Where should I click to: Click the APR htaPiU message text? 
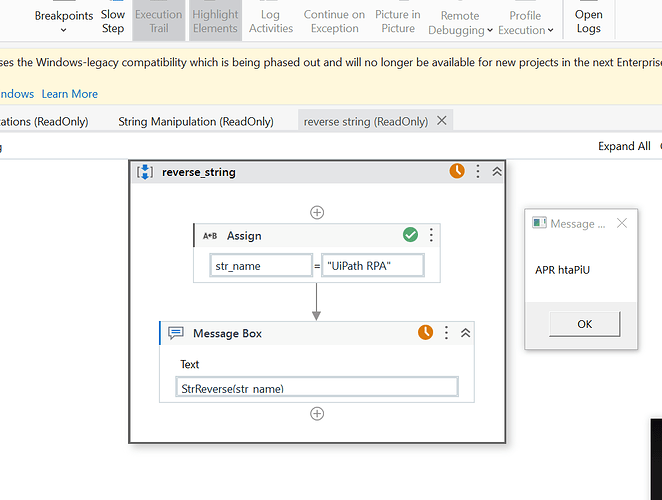click(562, 270)
